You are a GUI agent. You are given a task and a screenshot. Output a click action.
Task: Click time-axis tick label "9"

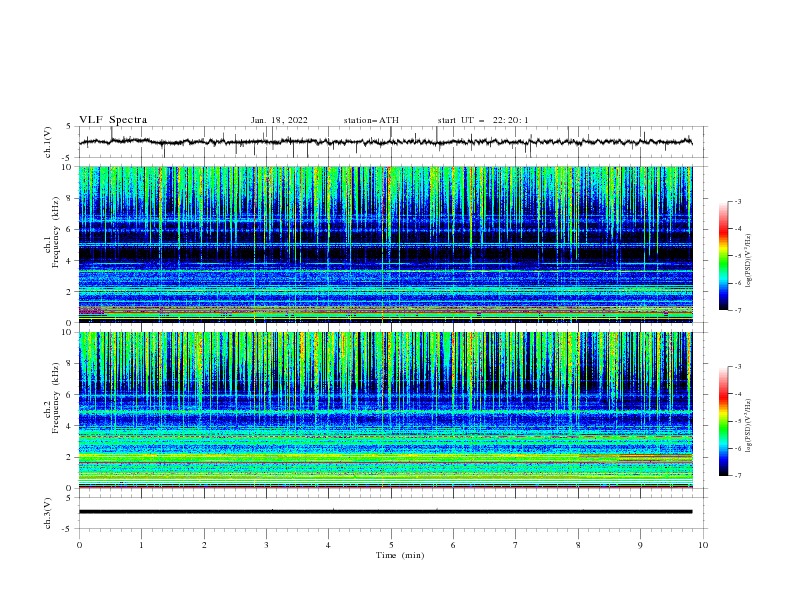tap(640, 545)
